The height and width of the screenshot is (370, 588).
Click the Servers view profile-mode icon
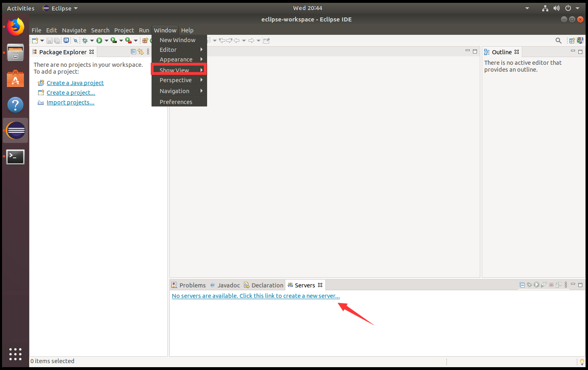point(544,285)
